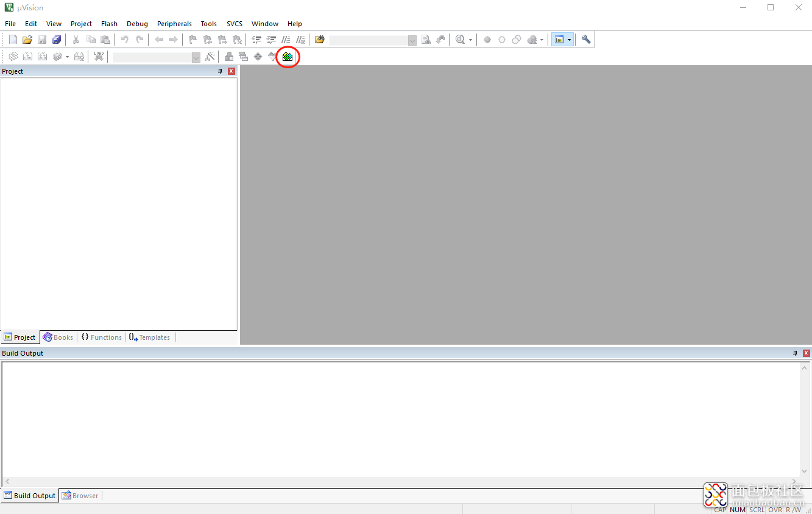The height and width of the screenshot is (514, 812).
Task: Insert a breakpoint with the filled circle
Action: click(x=487, y=40)
